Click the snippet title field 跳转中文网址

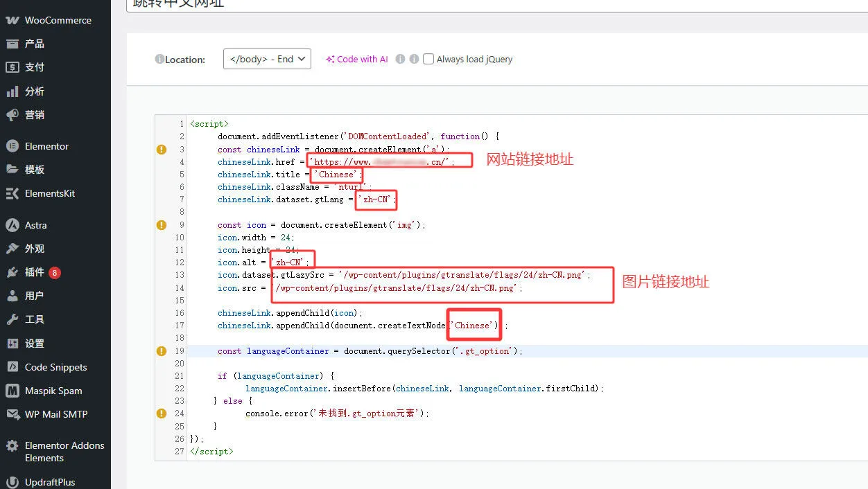pyautogui.click(x=497, y=4)
